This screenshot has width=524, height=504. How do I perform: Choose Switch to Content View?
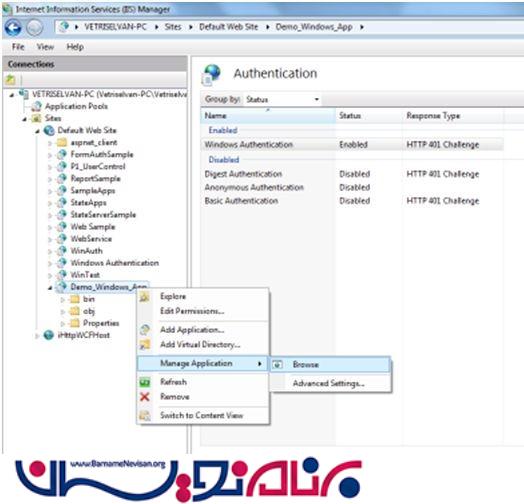(203, 415)
